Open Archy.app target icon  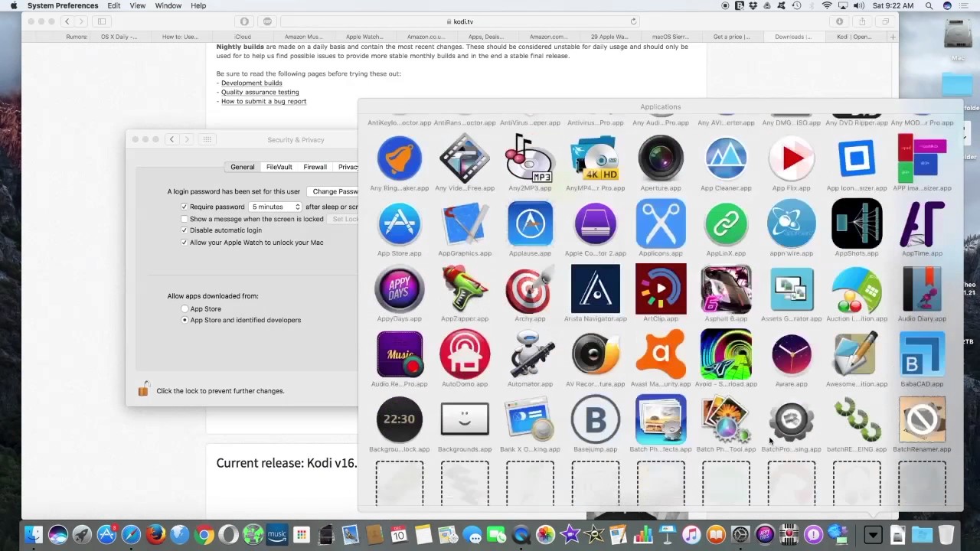tap(530, 289)
